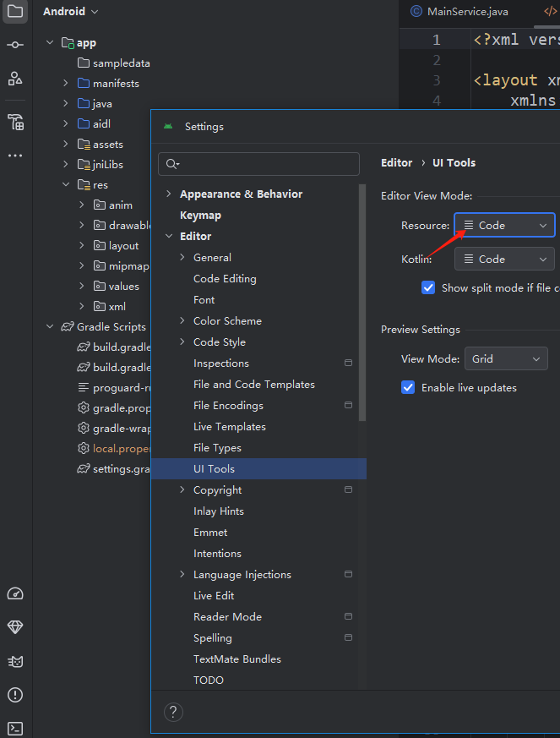Screen dimensions: 560x738
Task: Click the MainService.java class icon in tab
Action: click(x=416, y=11)
